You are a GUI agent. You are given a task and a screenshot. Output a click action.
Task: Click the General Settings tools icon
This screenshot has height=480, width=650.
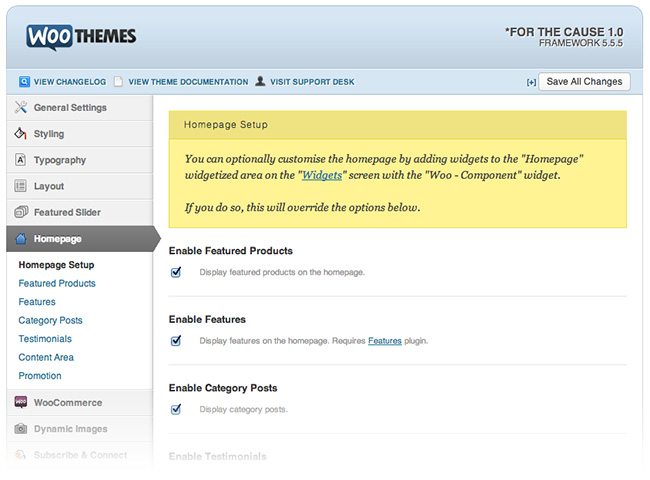(21, 107)
